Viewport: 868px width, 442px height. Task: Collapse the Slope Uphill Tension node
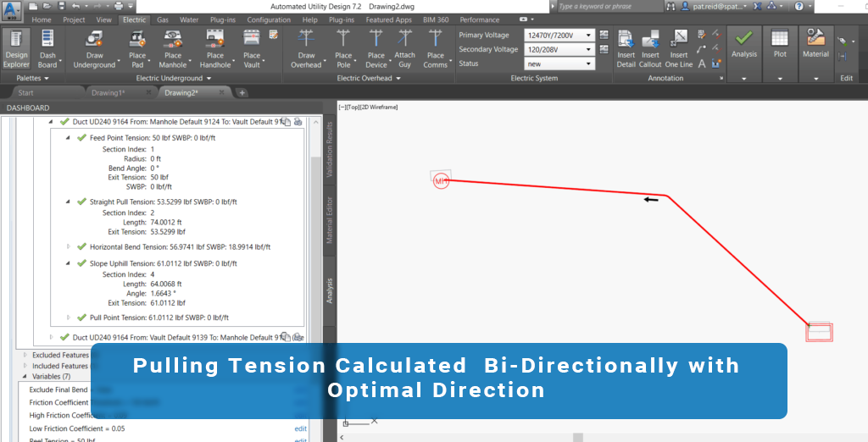tap(68, 263)
